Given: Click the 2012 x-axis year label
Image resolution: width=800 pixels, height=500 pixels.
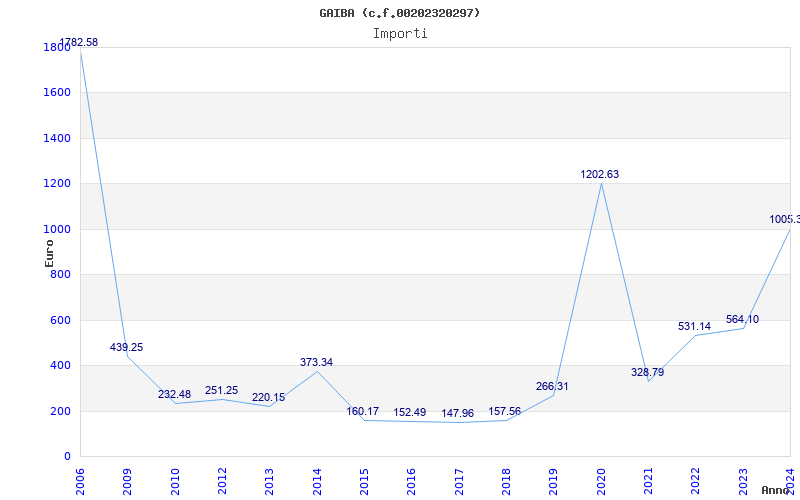Looking at the screenshot, I should (x=222, y=482).
